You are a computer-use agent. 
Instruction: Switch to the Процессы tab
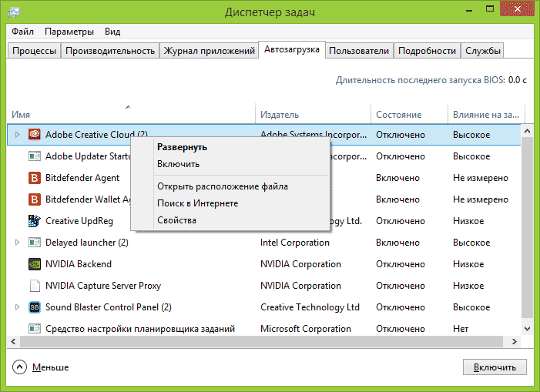(34, 51)
